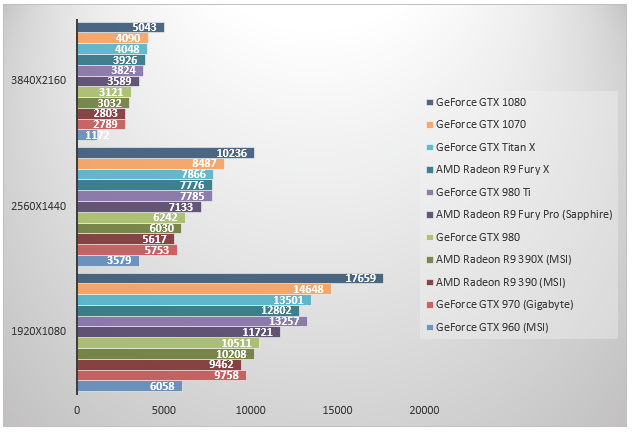This screenshot has height=433, width=632.
Task: Click the data label 3926
Action: point(125,60)
